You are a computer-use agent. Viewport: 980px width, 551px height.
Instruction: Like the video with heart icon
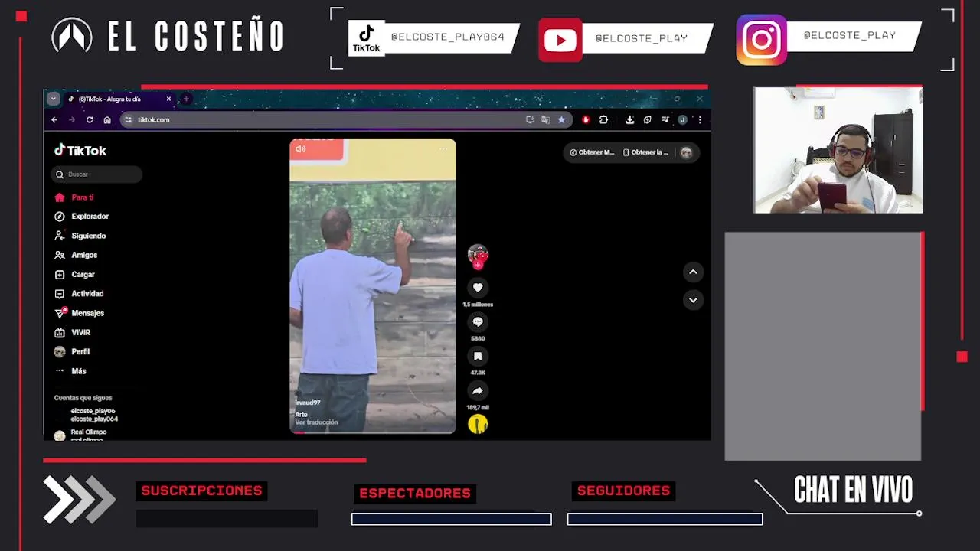pos(478,288)
